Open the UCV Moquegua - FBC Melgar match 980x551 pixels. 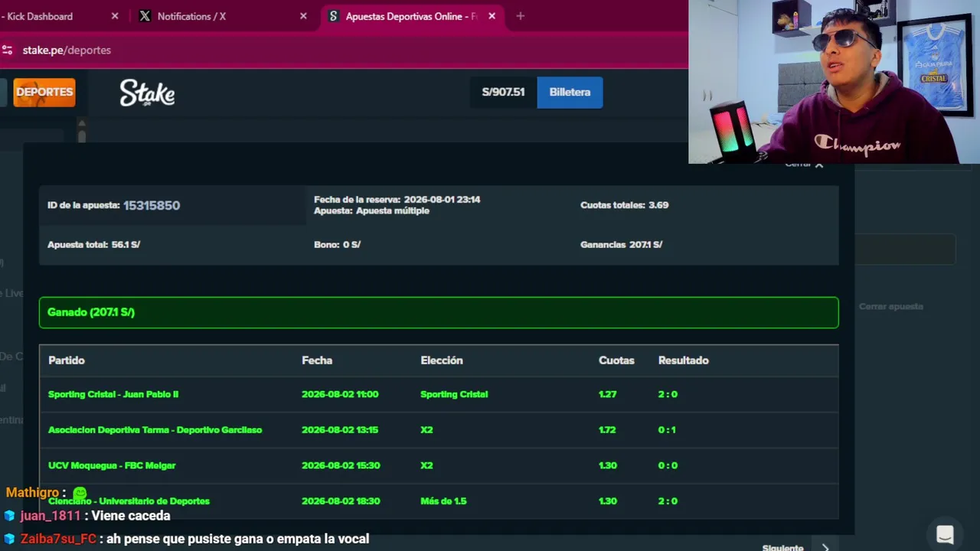click(112, 465)
